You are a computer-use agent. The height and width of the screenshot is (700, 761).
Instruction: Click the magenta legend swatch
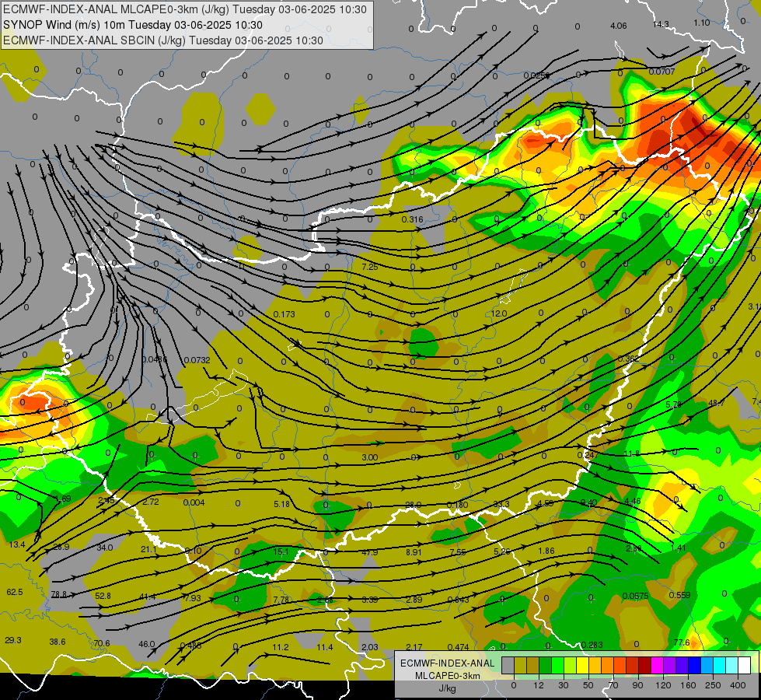click(x=658, y=665)
